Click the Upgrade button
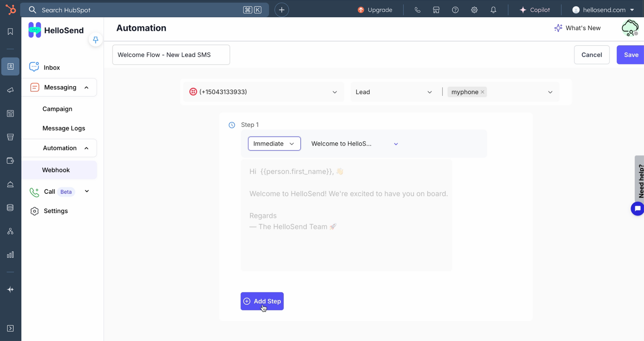The width and height of the screenshot is (644, 341). pos(375,10)
